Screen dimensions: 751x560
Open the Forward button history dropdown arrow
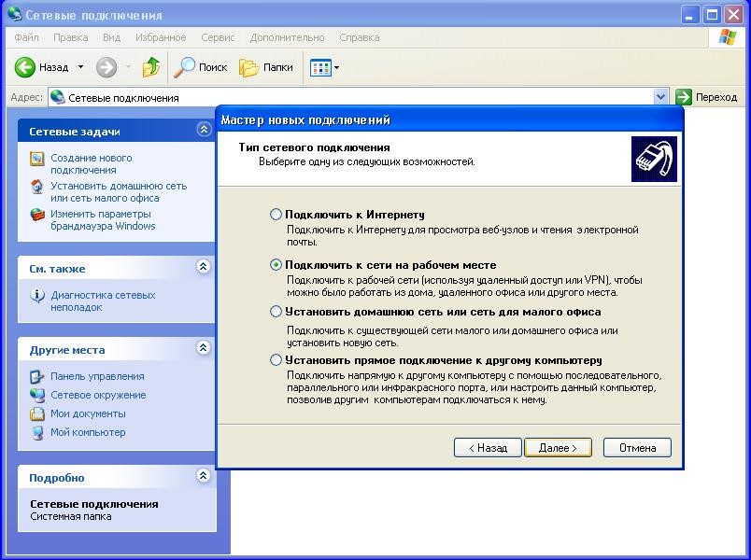(x=128, y=67)
